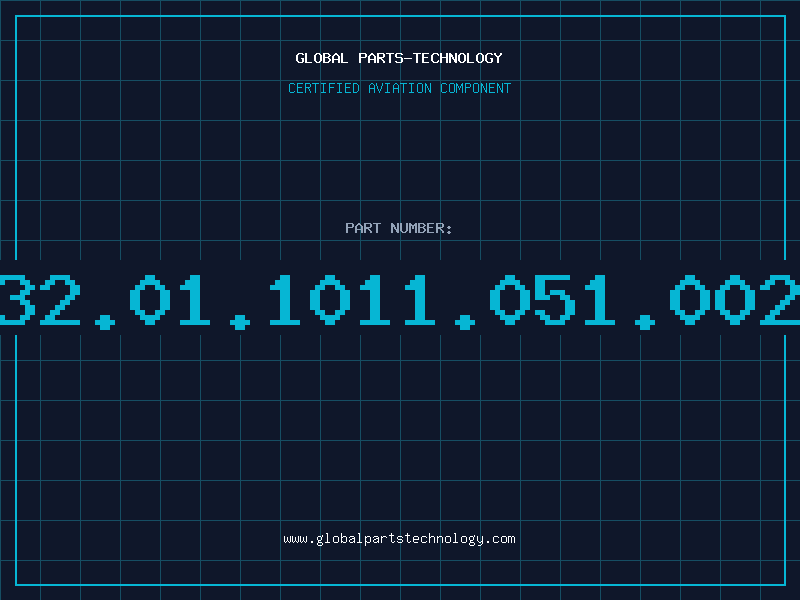
Task: Select the large part number 32.01.1011.051.002
Action: tap(400, 301)
